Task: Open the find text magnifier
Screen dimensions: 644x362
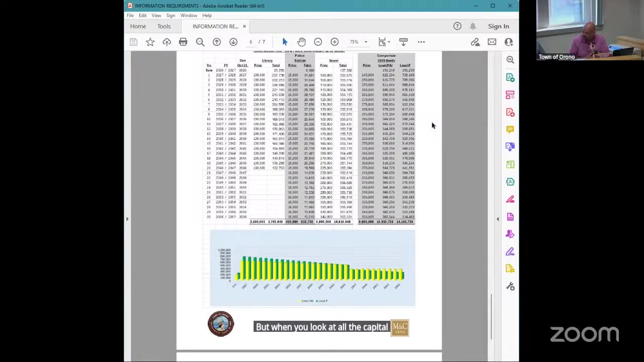Action: (200, 42)
